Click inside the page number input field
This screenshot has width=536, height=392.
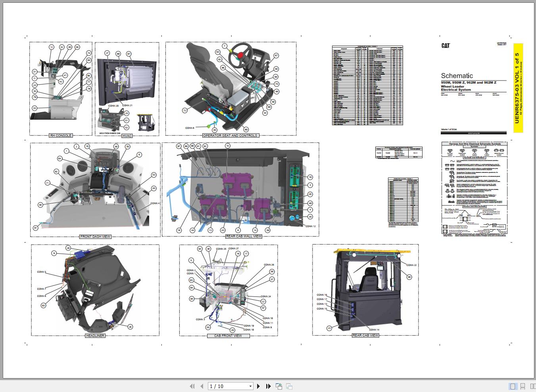click(x=226, y=386)
